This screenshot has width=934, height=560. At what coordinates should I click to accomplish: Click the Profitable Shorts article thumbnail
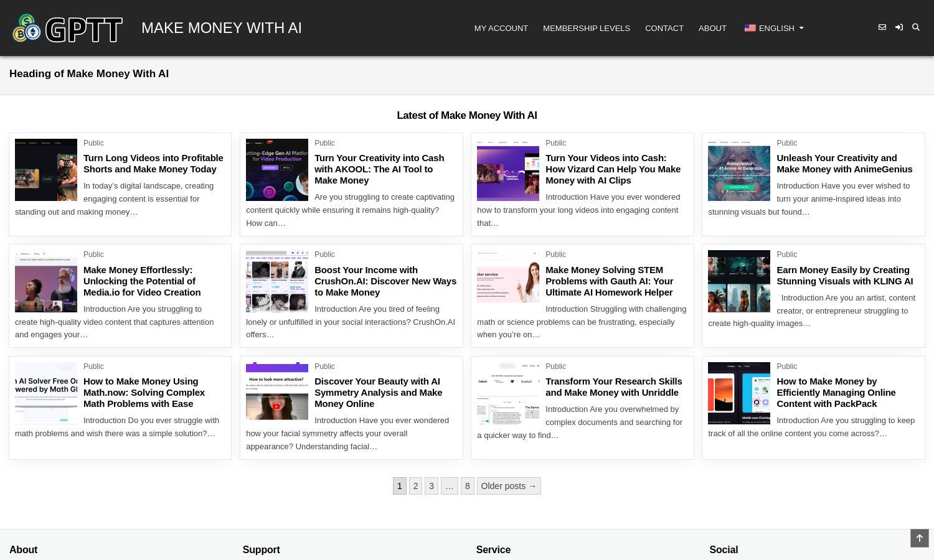click(46, 170)
